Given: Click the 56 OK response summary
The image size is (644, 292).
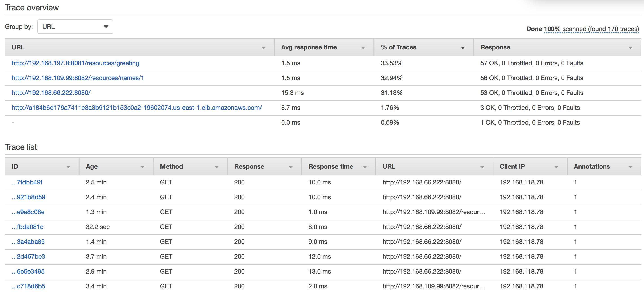Looking at the screenshot, I should 532,78.
